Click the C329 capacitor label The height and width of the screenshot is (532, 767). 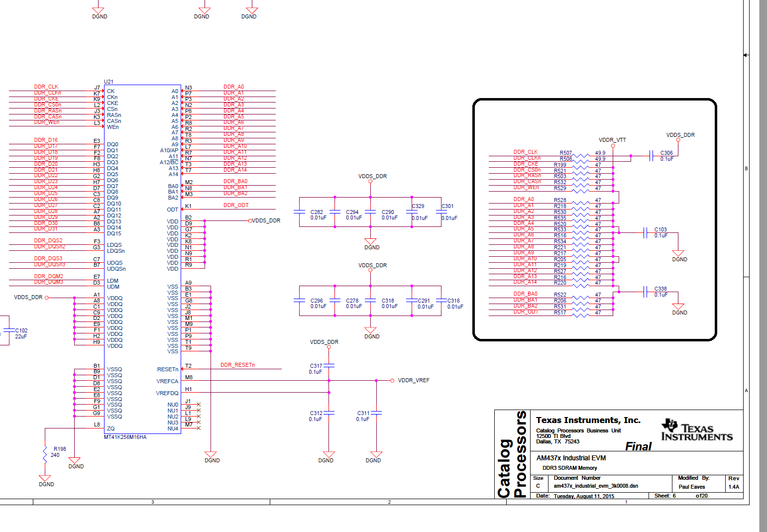click(x=418, y=206)
